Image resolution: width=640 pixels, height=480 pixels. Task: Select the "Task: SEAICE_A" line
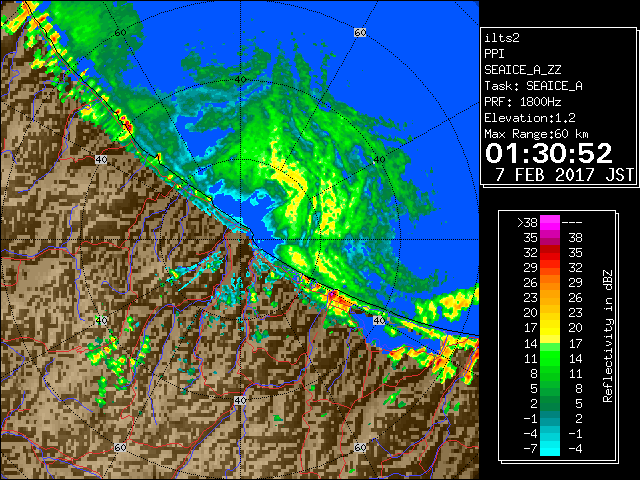pyautogui.click(x=533, y=86)
